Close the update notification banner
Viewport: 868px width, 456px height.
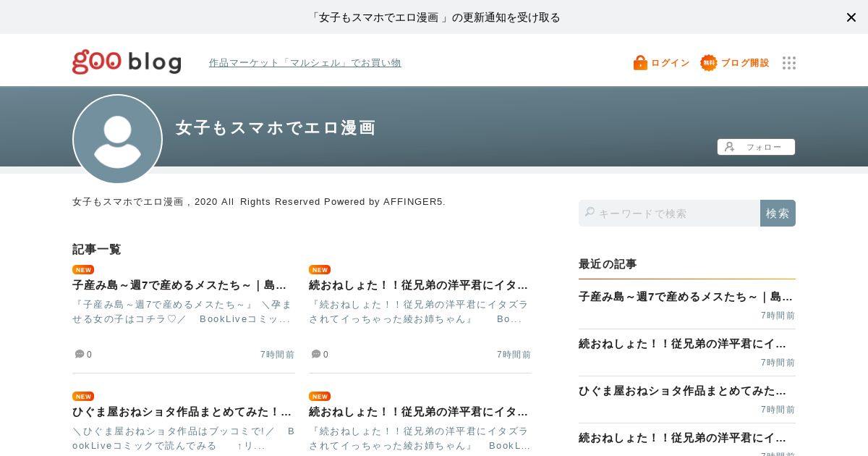(x=851, y=17)
